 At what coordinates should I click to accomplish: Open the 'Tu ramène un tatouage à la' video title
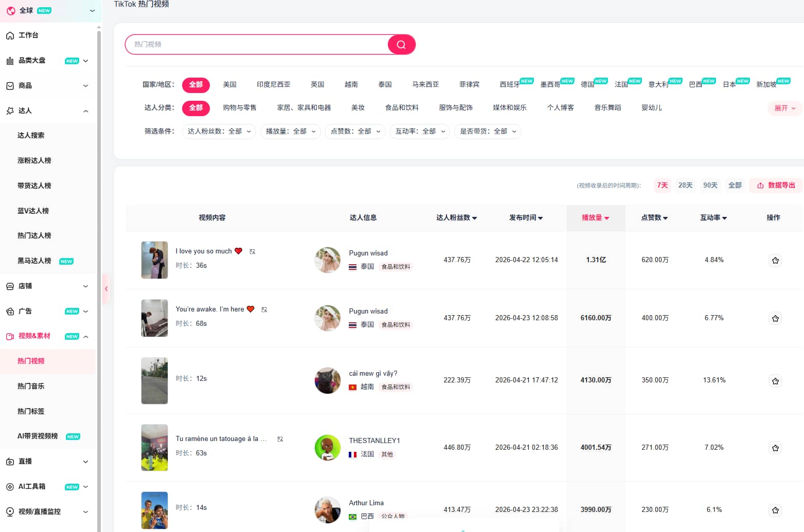pos(221,438)
